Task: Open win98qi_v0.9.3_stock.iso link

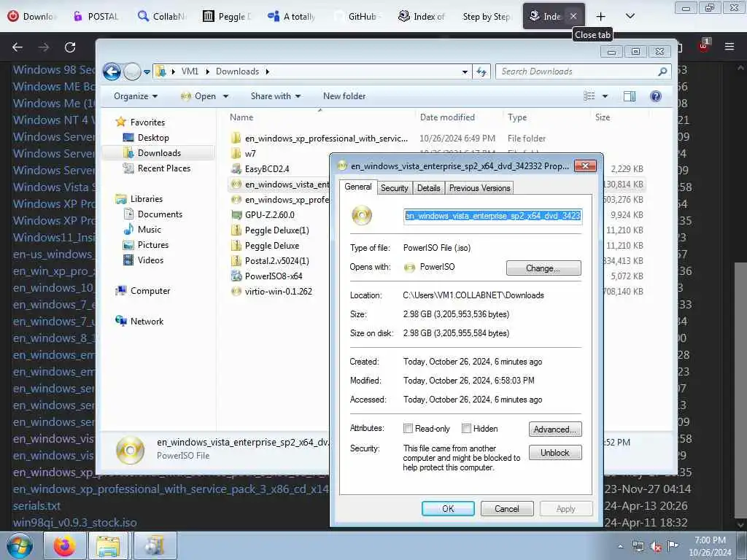Action: tap(75, 522)
